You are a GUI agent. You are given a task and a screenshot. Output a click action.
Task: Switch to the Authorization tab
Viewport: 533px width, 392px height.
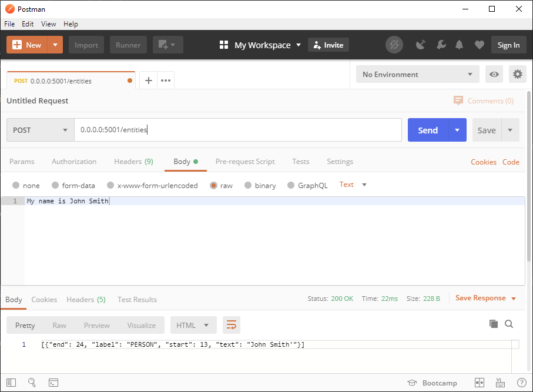tap(74, 162)
